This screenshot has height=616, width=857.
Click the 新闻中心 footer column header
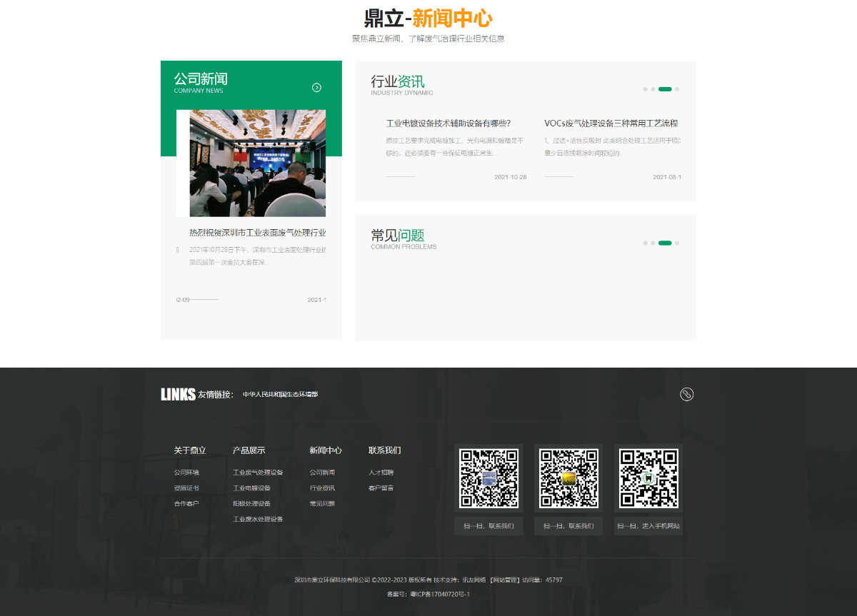click(325, 450)
